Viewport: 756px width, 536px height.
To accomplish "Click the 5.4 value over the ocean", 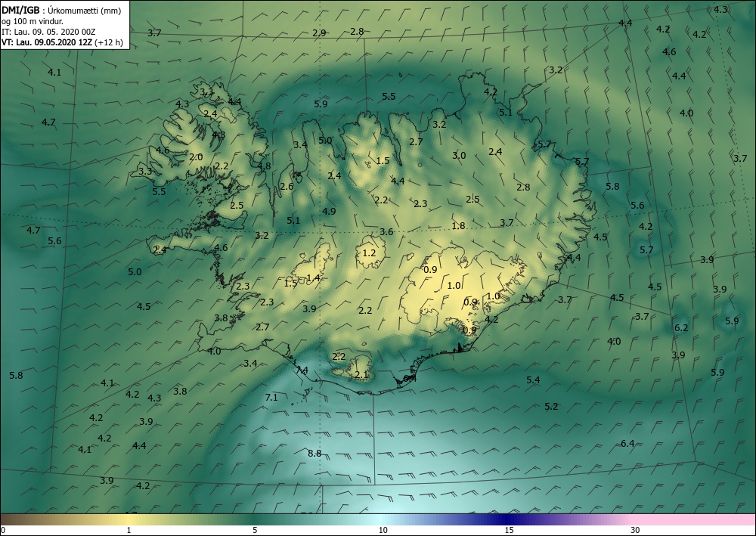I will 533,380.
